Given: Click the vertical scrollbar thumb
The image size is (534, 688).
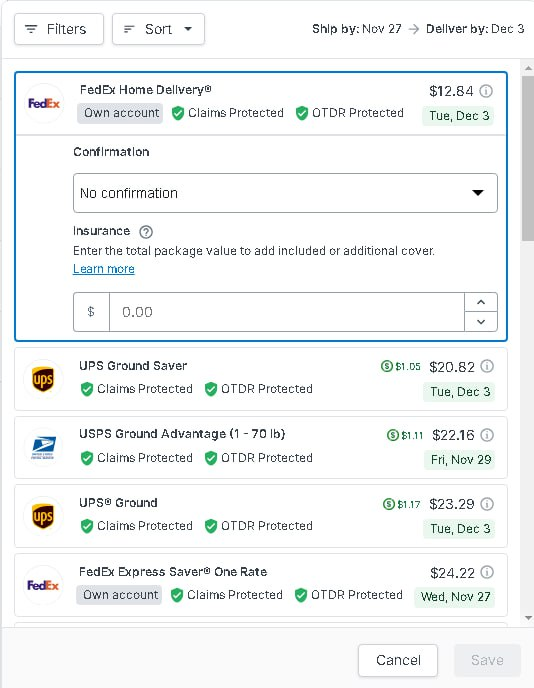Looking at the screenshot, I should (528, 158).
